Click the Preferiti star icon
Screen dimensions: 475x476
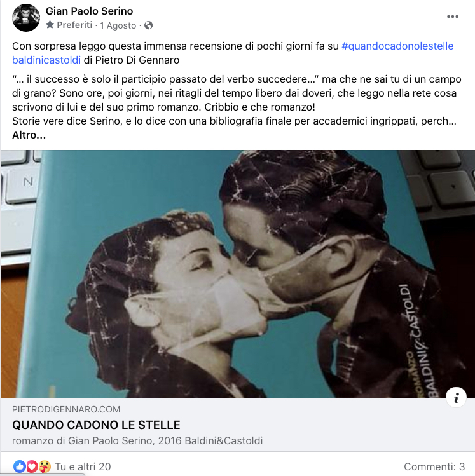pos(50,25)
